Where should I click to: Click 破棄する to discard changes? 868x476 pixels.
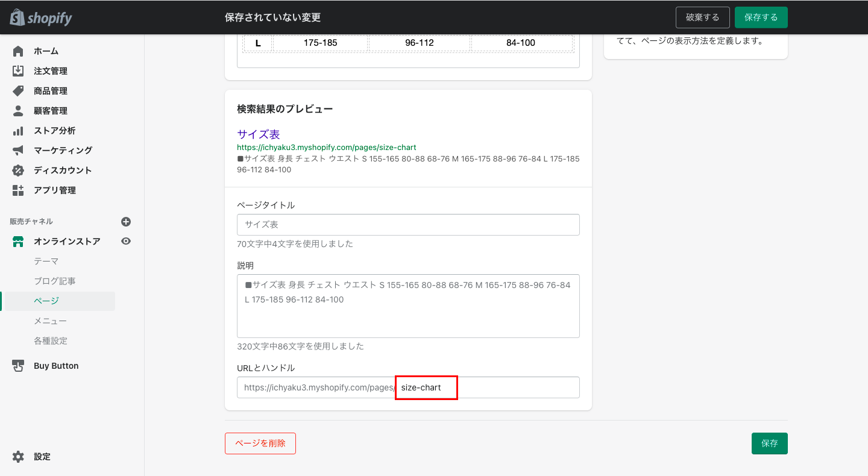tap(703, 17)
